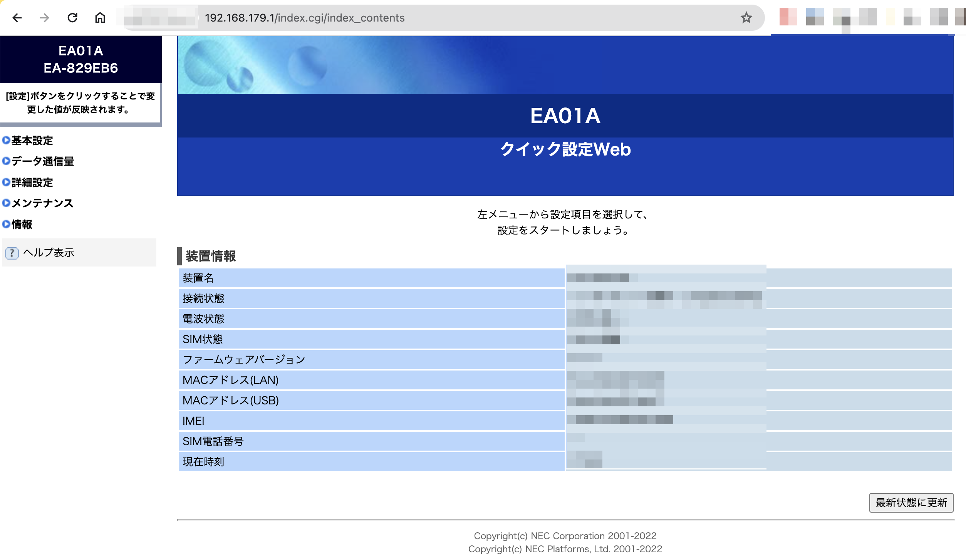Click the blue arrow icon beside 情報
Viewport: 966px width, 560px height.
[5, 225]
